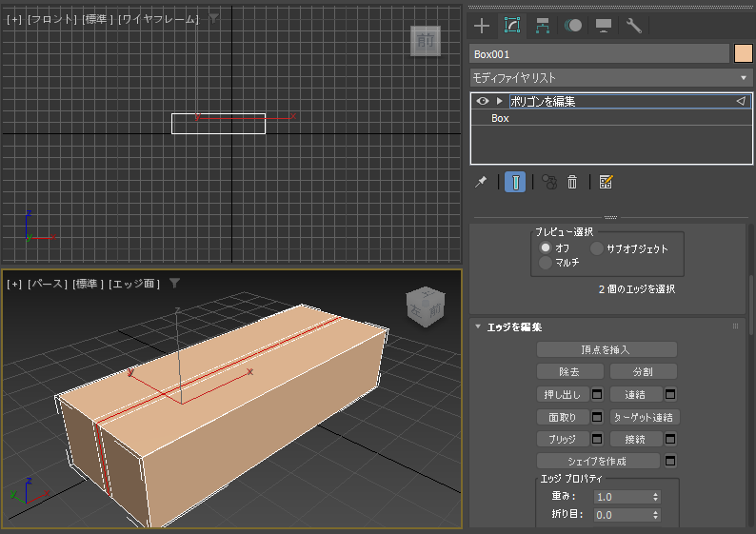Open Configure Modifier Sets icon
Image resolution: width=756 pixels, height=534 pixels.
(606, 182)
